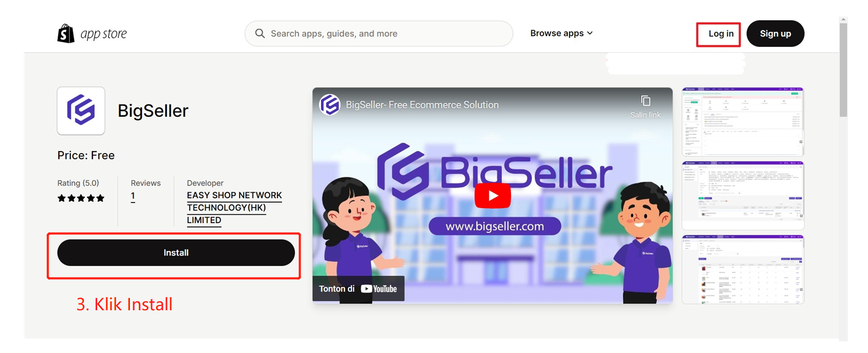
Task: Open the reviews count link
Action: click(x=133, y=196)
